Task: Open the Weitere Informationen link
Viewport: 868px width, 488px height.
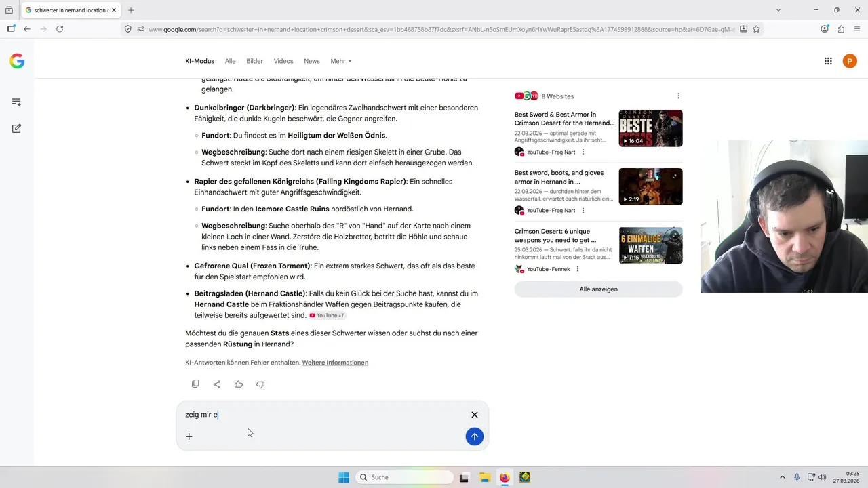Action: coord(335,363)
